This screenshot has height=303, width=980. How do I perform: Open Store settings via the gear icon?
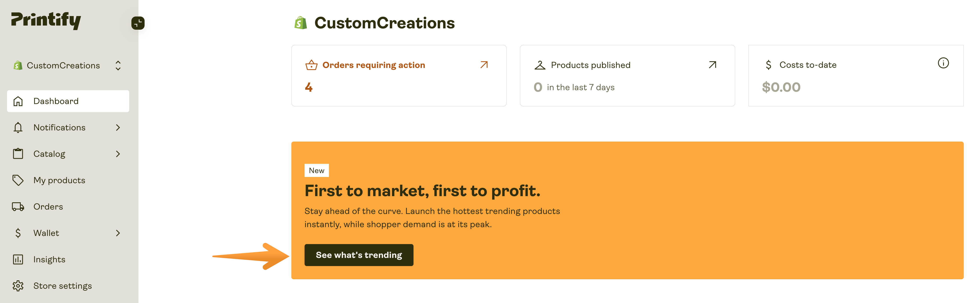(18, 285)
